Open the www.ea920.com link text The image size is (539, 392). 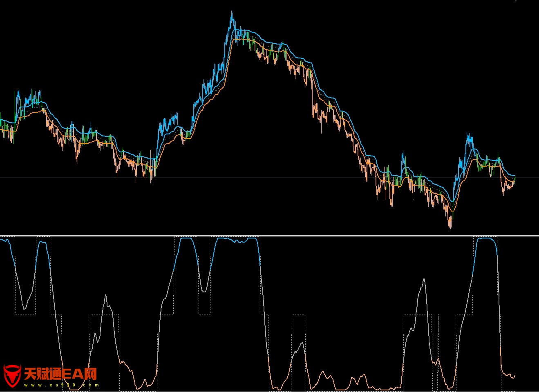(61, 385)
